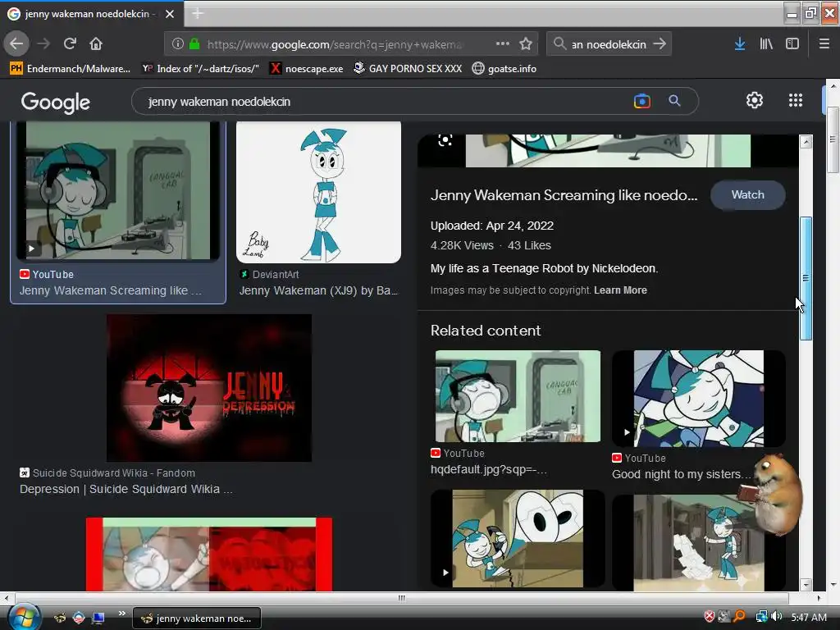Open the Firefox hamburger menu

824,44
